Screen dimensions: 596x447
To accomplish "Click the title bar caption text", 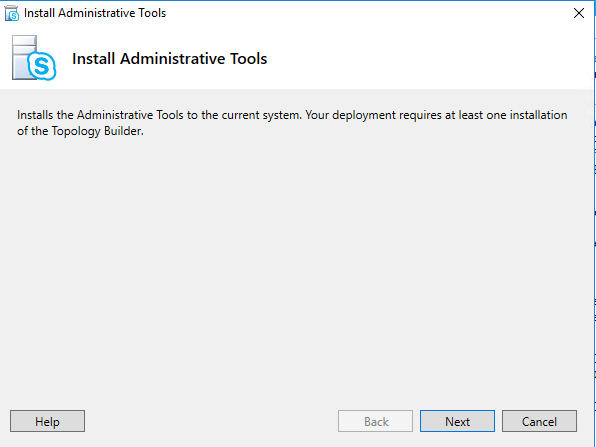I will click(x=95, y=13).
